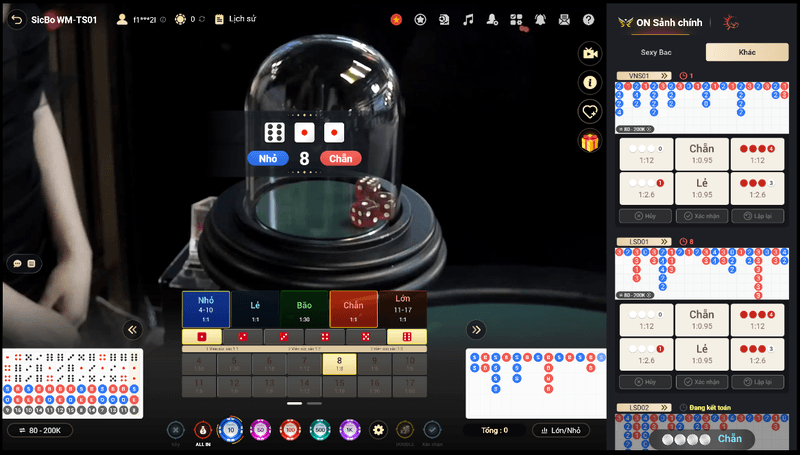Open the gift box icon
Viewport: 800px width, 455px height.
(590, 141)
